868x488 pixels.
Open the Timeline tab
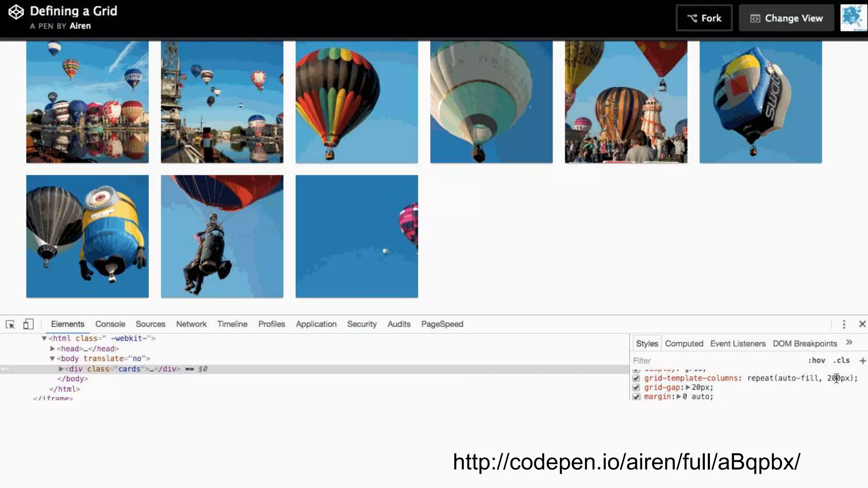[232, 324]
